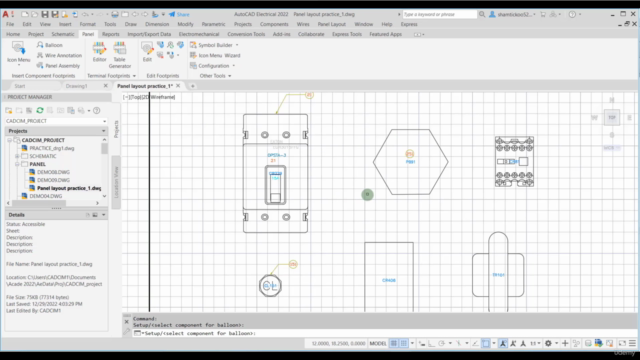This screenshot has height=360, width=640.
Task: Open the Table Generator tool
Action: pos(120,55)
